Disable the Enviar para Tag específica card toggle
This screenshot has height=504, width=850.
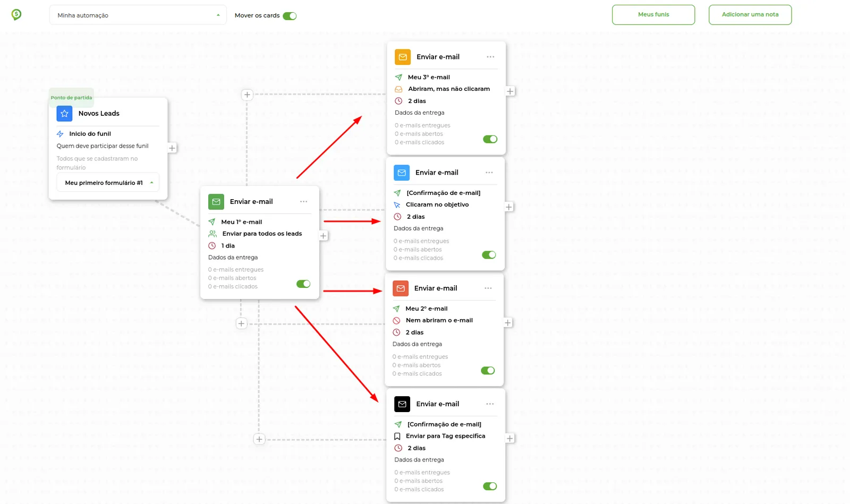[490, 486]
